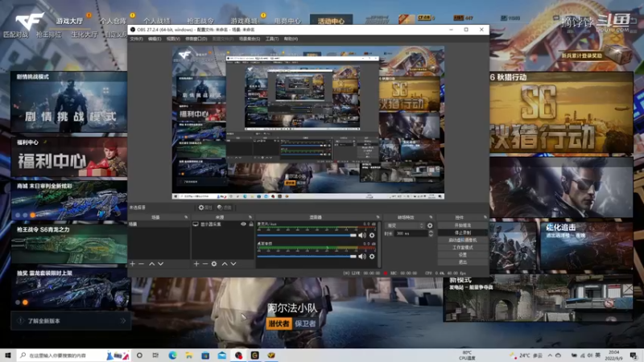Open the Windows Start menu
Image resolution: width=644 pixels, height=362 pixels.
click(7, 355)
